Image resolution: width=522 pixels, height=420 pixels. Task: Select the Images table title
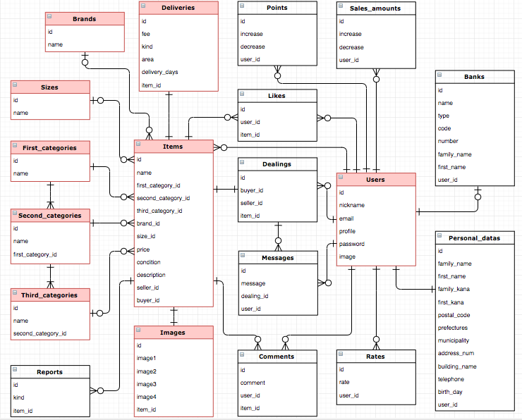[x=173, y=332]
